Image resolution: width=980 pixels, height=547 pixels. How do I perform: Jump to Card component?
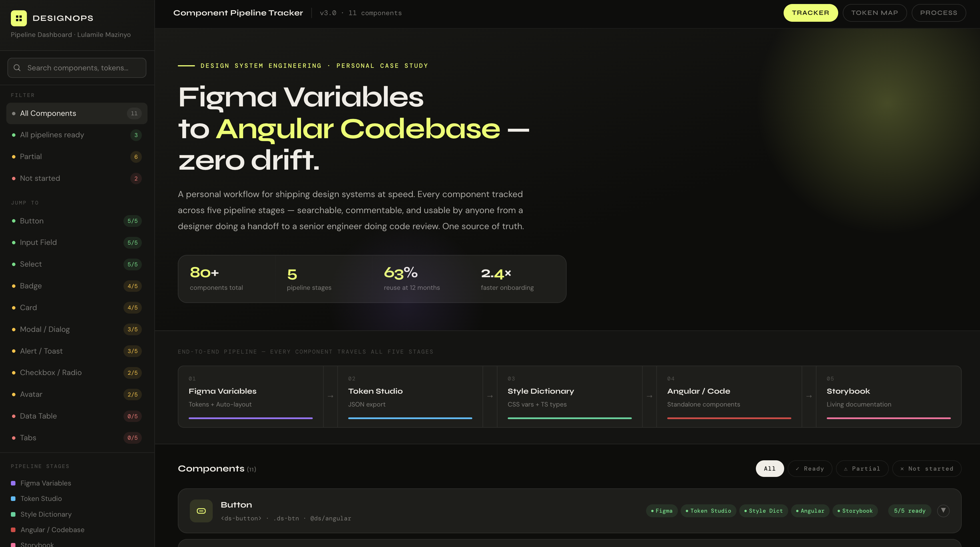[x=77, y=308]
